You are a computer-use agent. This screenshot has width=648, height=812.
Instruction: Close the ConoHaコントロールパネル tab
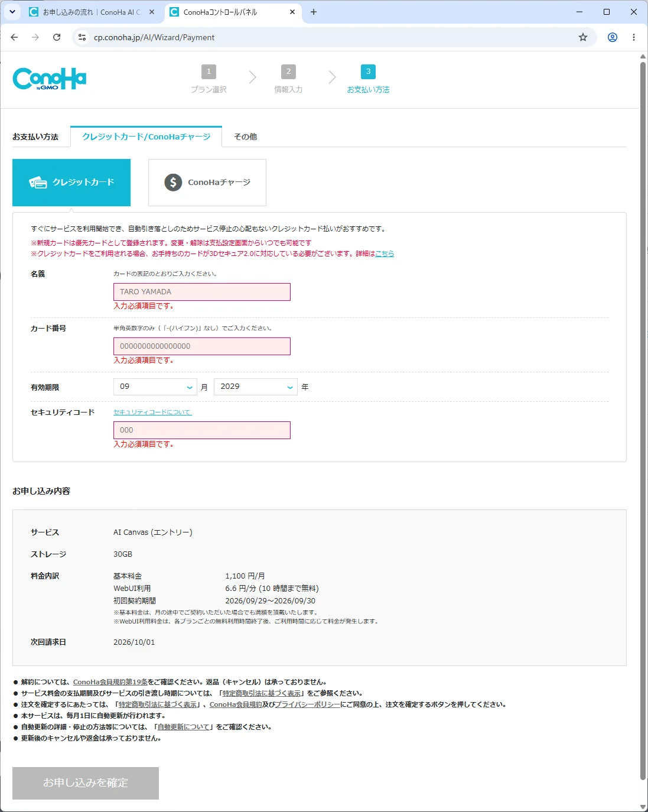[x=292, y=12]
